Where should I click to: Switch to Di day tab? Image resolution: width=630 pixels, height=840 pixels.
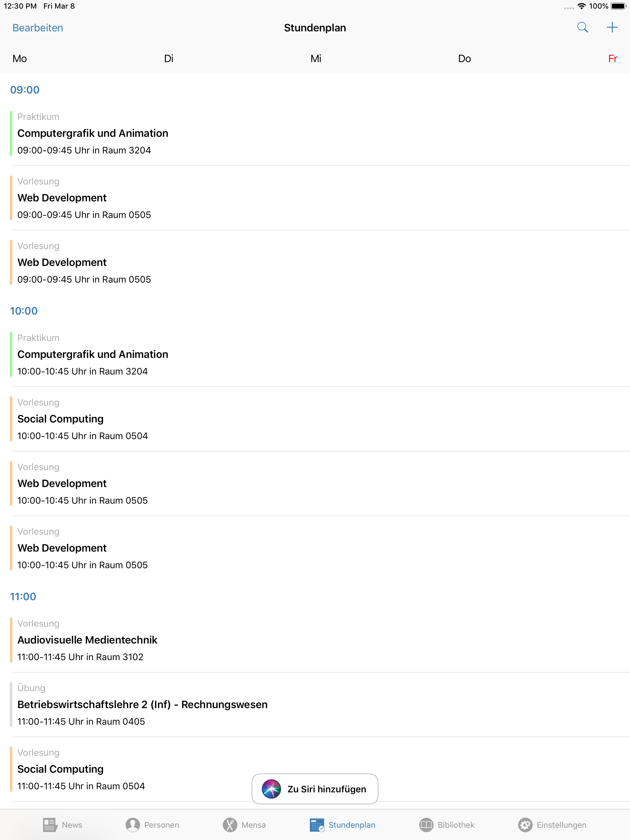pos(169,58)
